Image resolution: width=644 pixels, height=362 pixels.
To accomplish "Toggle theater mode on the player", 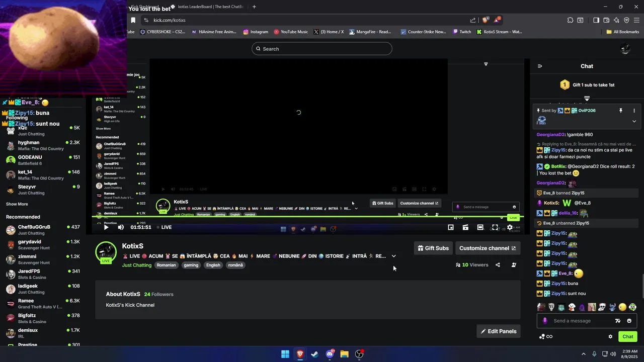I will [x=480, y=227].
